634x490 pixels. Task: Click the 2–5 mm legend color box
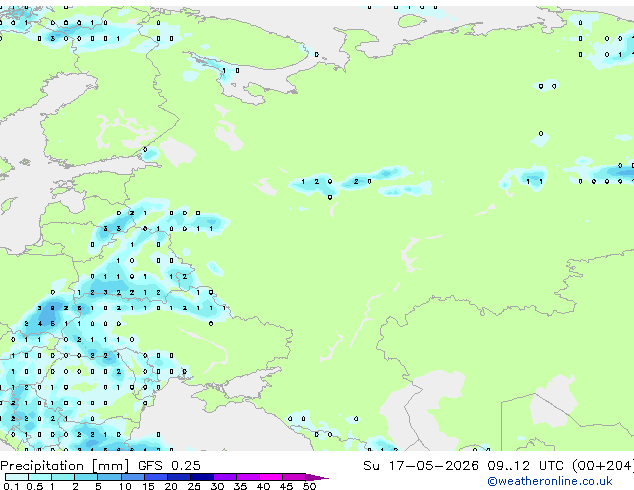pyautogui.click(x=86, y=477)
